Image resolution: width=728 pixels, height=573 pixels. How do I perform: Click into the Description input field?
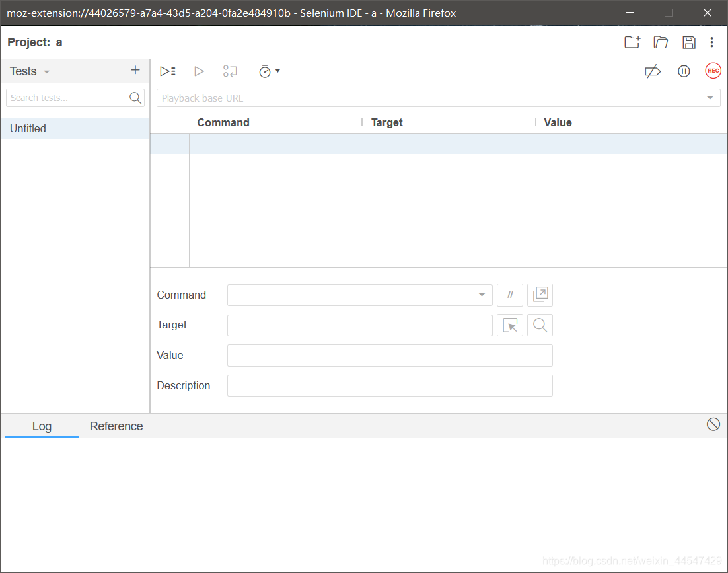(x=390, y=386)
